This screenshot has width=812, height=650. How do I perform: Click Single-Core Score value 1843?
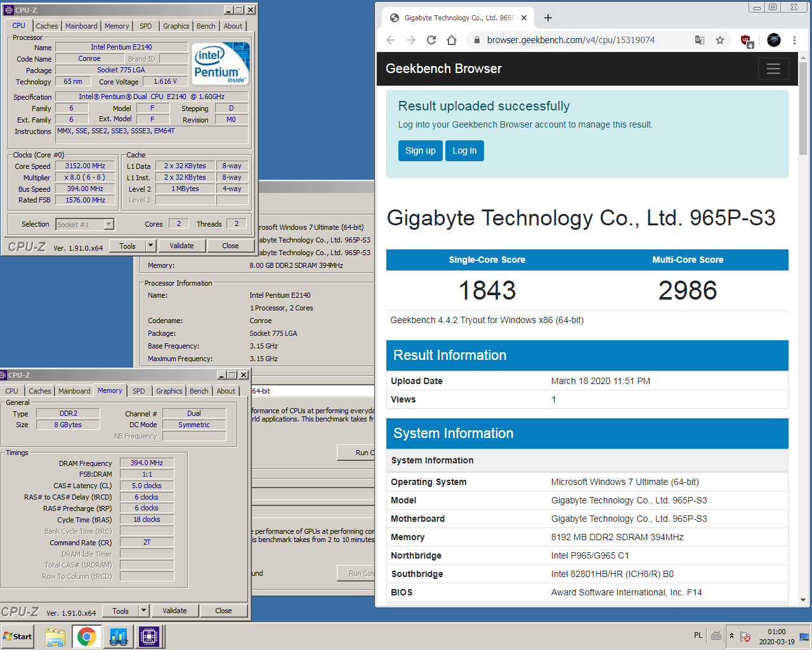click(x=487, y=290)
